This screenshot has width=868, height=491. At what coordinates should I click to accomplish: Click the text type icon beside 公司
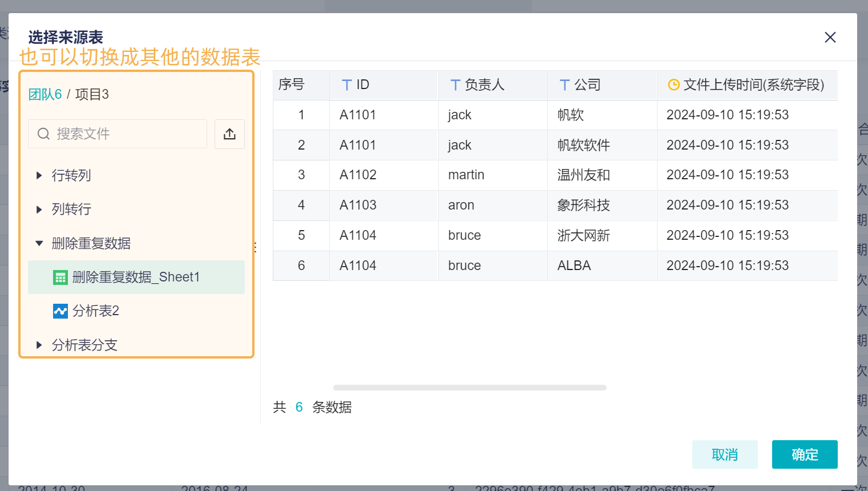(x=564, y=85)
